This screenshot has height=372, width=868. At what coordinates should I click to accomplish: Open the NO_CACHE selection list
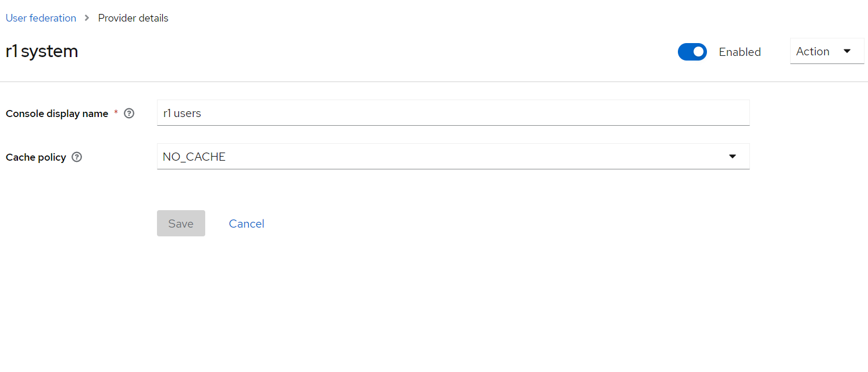pos(453,156)
